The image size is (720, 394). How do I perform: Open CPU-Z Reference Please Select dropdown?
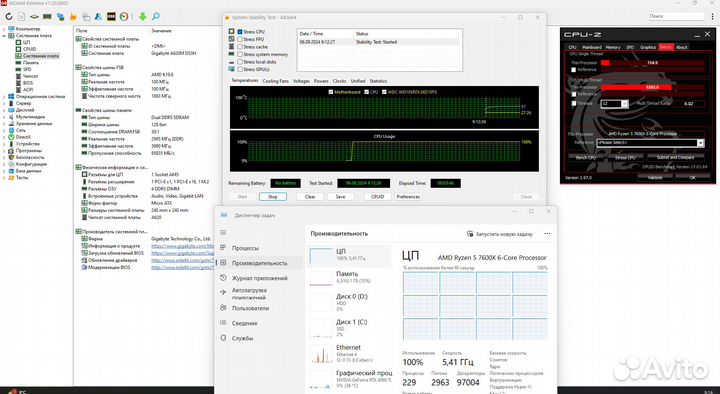click(x=650, y=143)
